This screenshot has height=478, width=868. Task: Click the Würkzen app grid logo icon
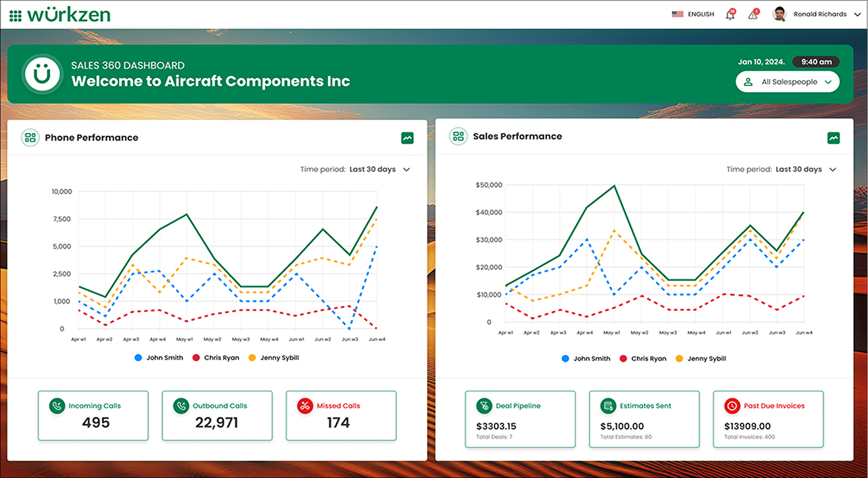click(x=16, y=15)
